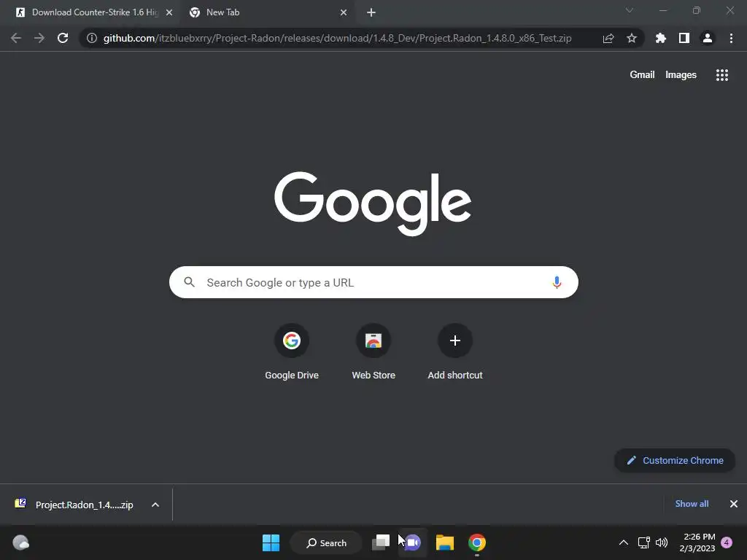Open the Teams Chat taskbar icon
Screen dimensions: 747x560
pos(413,542)
